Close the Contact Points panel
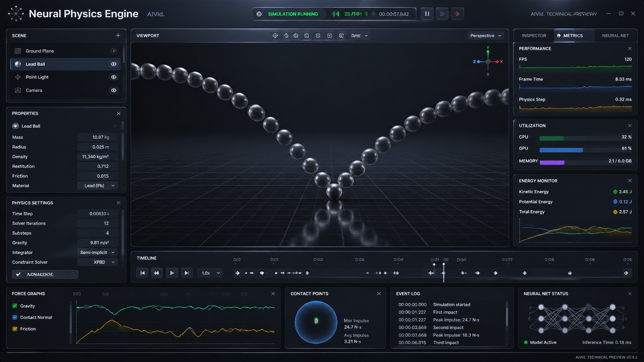 379,294
